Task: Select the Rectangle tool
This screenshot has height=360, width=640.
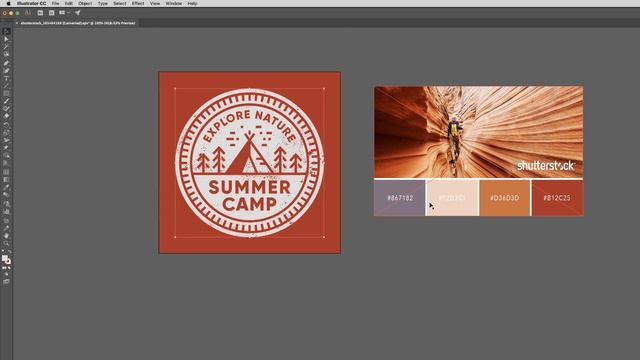Action: 6,93
